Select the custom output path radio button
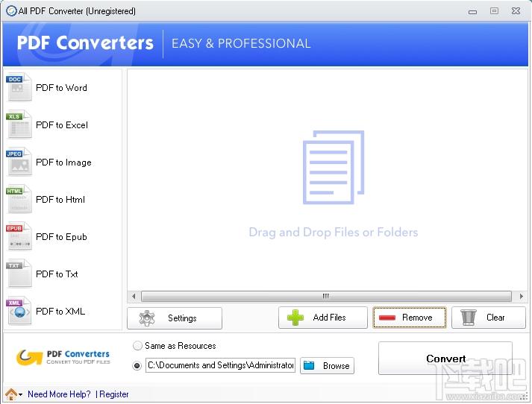The height and width of the screenshot is (404, 532). [137, 366]
